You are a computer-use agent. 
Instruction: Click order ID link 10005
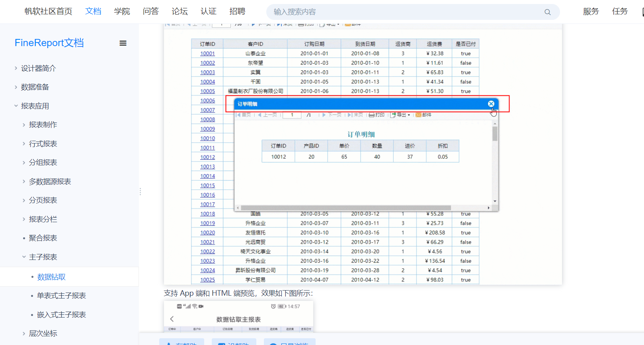coord(207,91)
